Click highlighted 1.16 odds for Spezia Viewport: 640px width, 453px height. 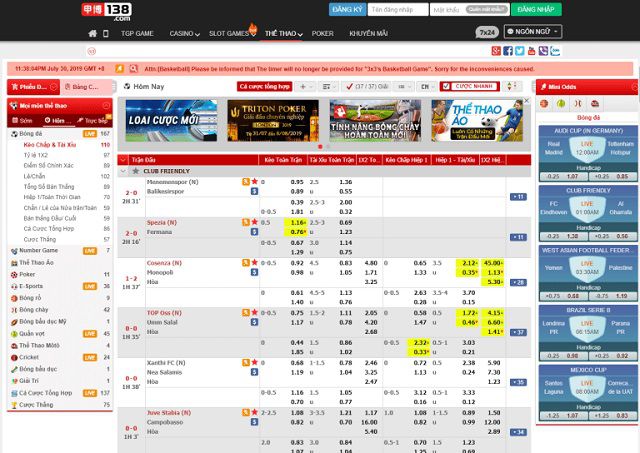coord(295,222)
